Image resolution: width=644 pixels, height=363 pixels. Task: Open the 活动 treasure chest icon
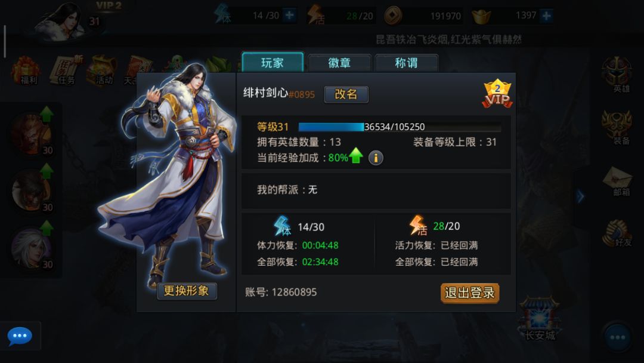click(101, 70)
